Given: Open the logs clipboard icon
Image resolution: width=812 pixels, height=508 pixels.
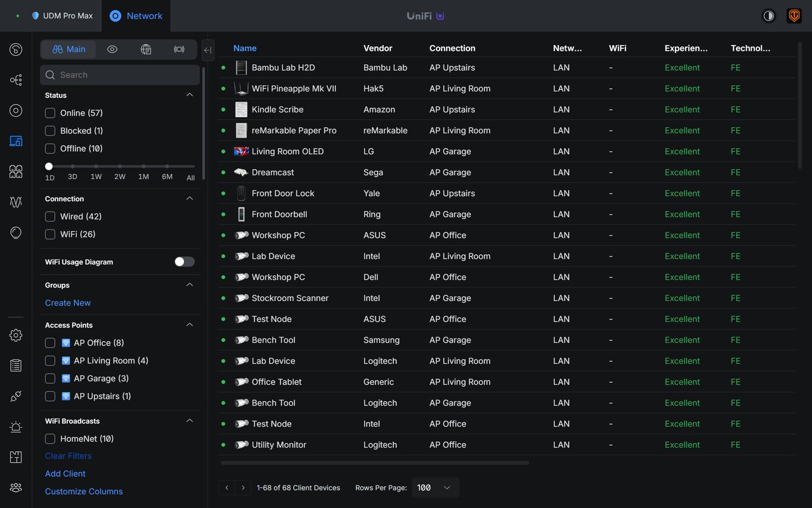Looking at the screenshot, I should point(16,366).
